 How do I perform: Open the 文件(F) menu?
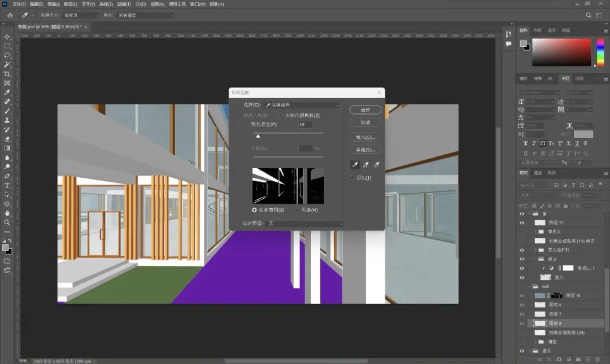coord(19,5)
